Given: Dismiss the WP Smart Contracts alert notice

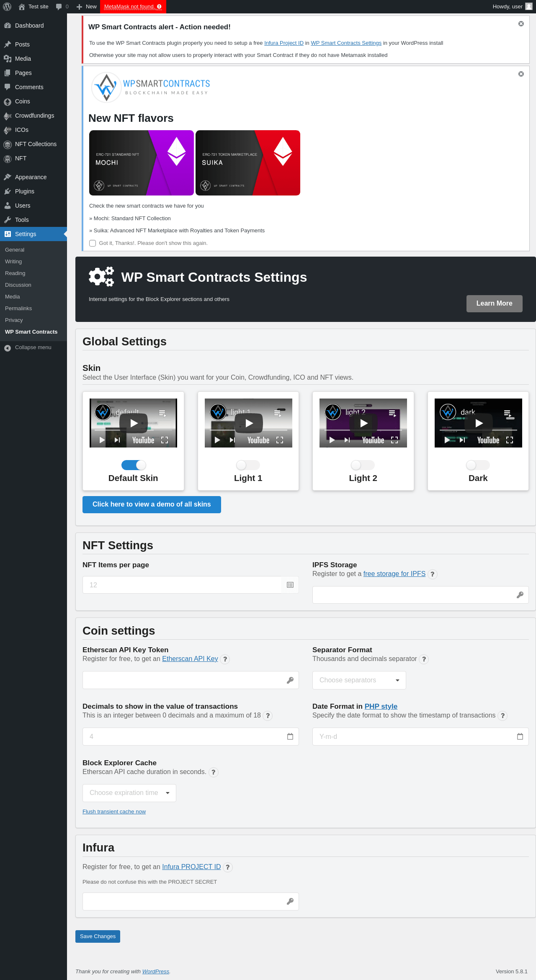Looking at the screenshot, I should (x=521, y=24).
